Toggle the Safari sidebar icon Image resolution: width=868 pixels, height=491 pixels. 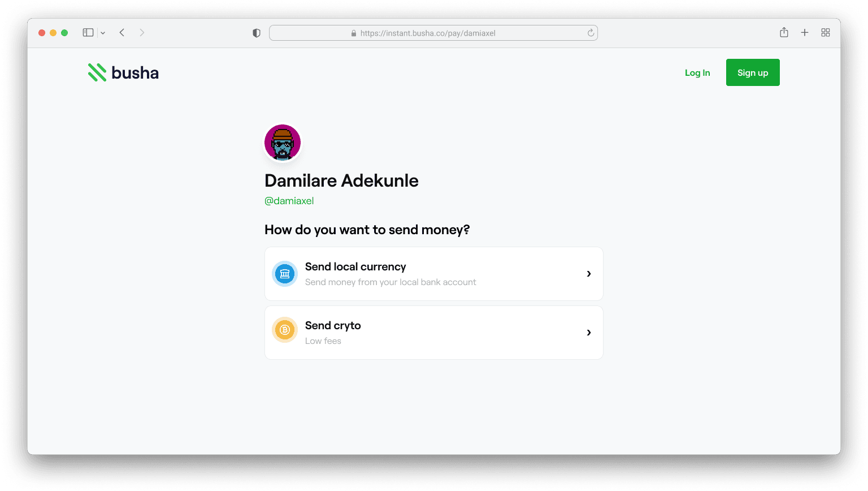point(88,33)
